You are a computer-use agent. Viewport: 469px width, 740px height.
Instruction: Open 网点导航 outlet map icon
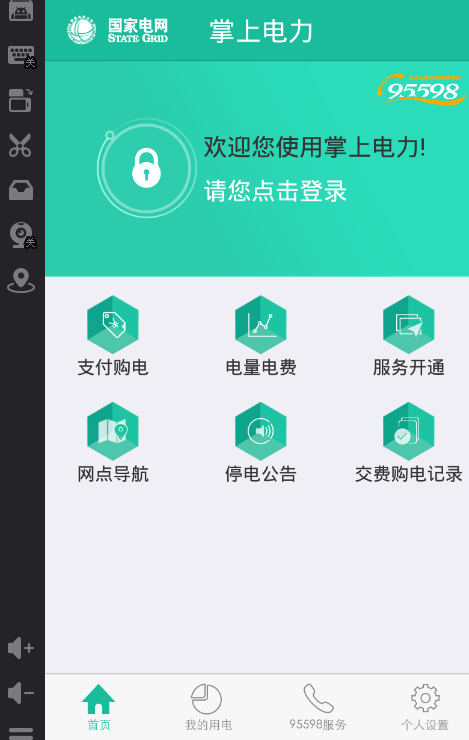click(x=113, y=431)
